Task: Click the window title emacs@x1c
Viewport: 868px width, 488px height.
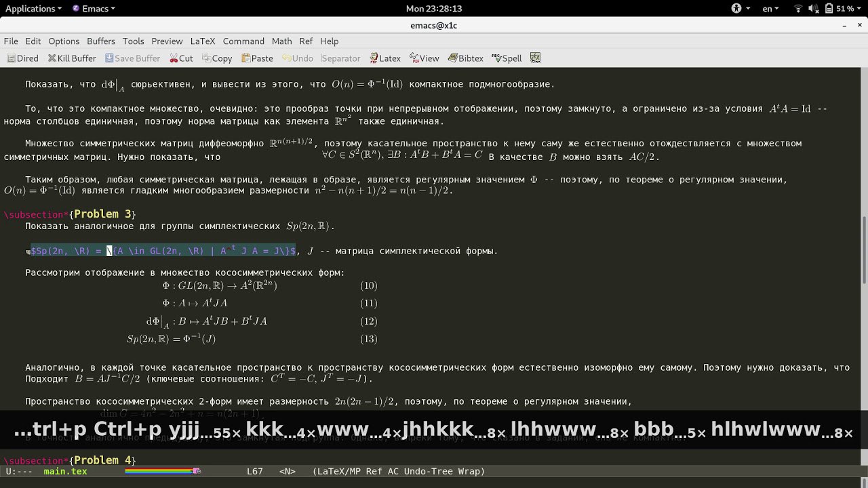Action: pos(434,25)
